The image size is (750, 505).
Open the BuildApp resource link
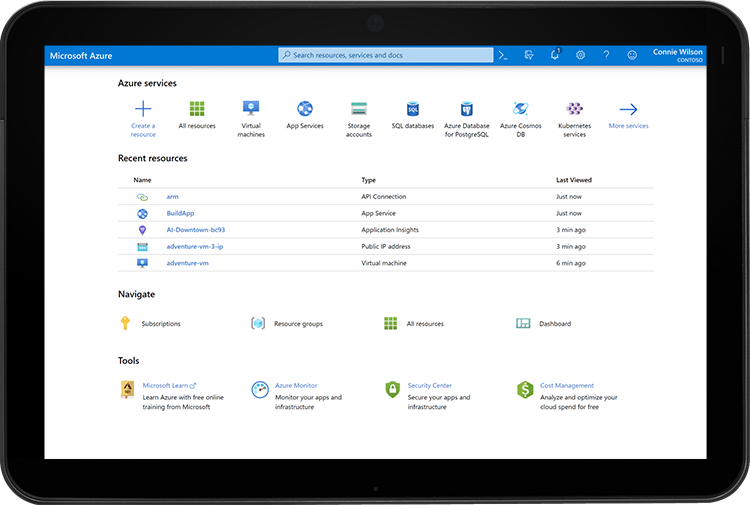click(x=180, y=213)
